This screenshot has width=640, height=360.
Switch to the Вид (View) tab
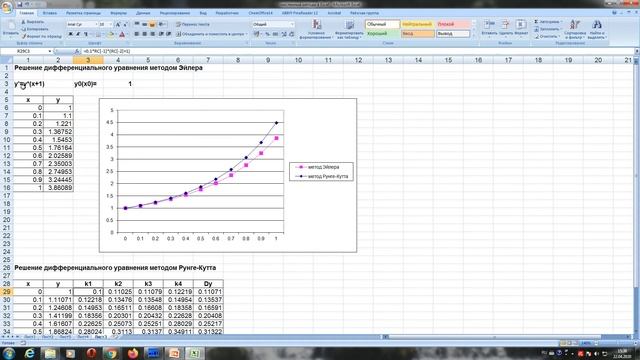point(203,13)
